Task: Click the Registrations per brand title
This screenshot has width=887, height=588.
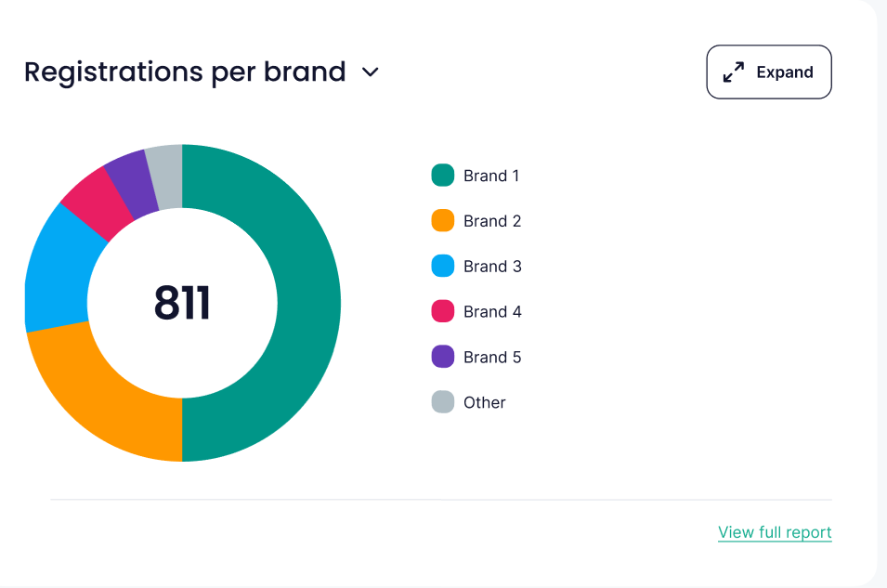Action: coord(185,72)
